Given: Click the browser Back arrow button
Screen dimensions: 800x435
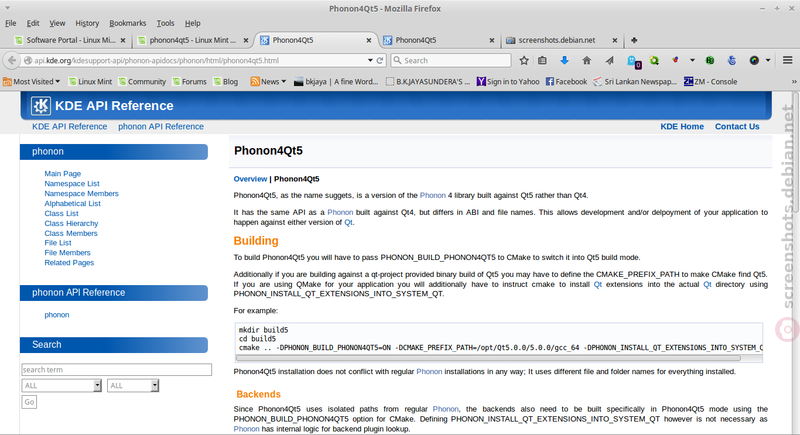Looking at the screenshot, I should coord(11,60).
